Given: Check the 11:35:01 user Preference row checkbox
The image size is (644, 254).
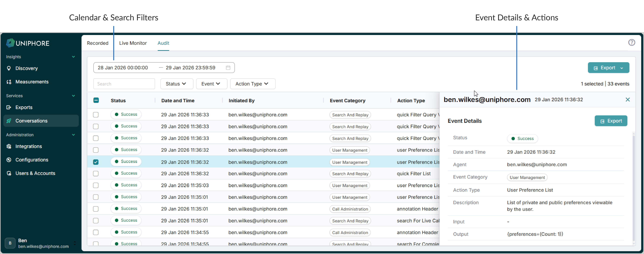Looking at the screenshot, I should 96,197.
